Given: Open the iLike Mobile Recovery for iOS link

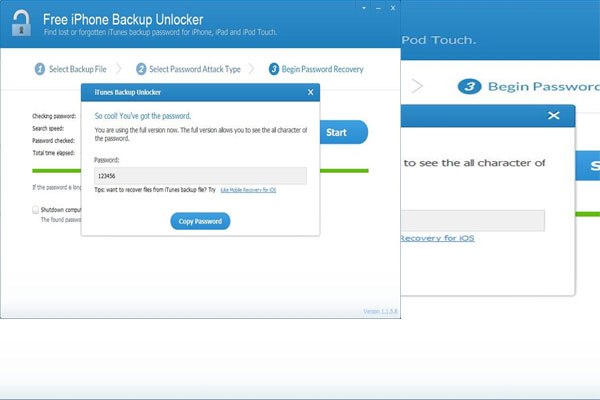Looking at the screenshot, I should [x=247, y=189].
